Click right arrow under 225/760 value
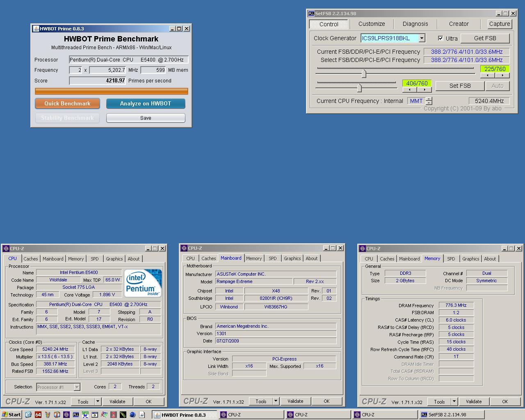 (502, 75)
